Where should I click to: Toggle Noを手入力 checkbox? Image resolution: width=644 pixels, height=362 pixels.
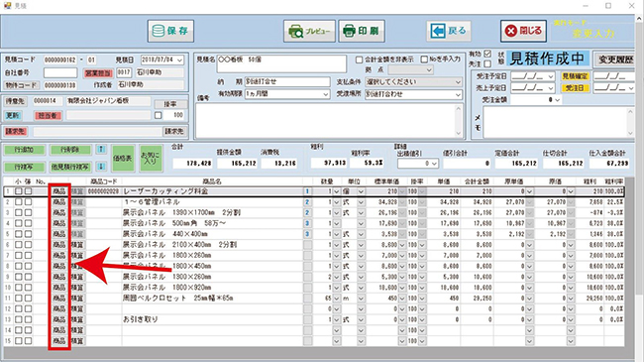[424, 60]
